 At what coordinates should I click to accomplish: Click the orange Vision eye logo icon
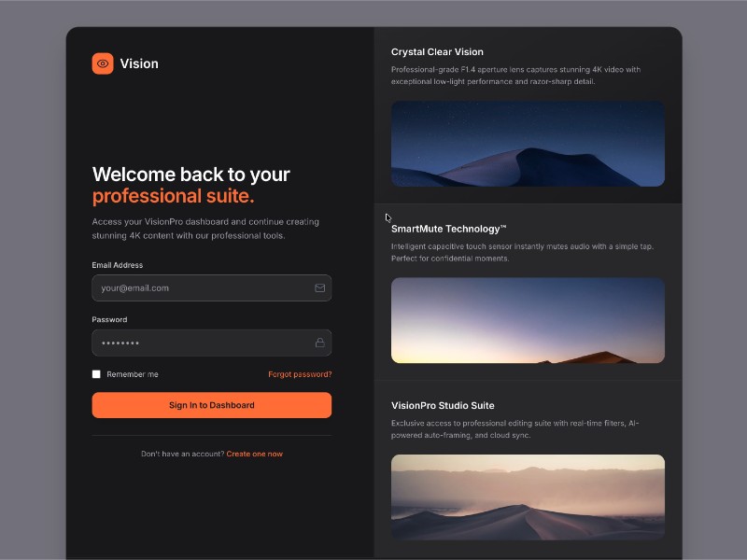coord(102,63)
